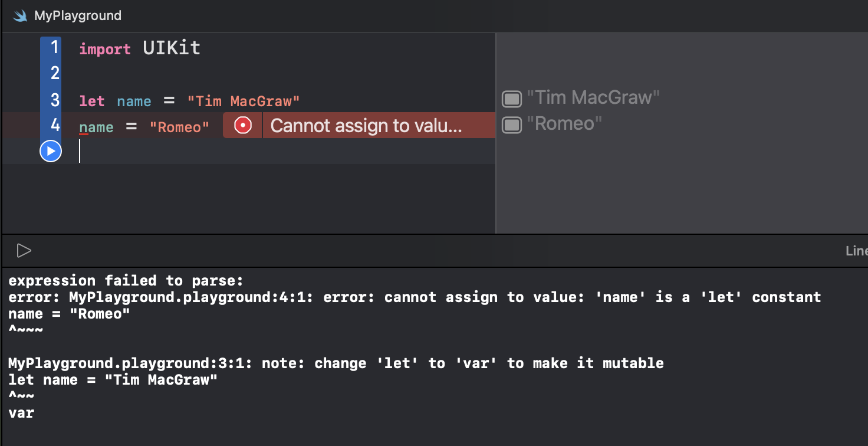The height and width of the screenshot is (446, 868).
Task: Click the "let" keyword on line 3
Action: pyautogui.click(x=92, y=101)
